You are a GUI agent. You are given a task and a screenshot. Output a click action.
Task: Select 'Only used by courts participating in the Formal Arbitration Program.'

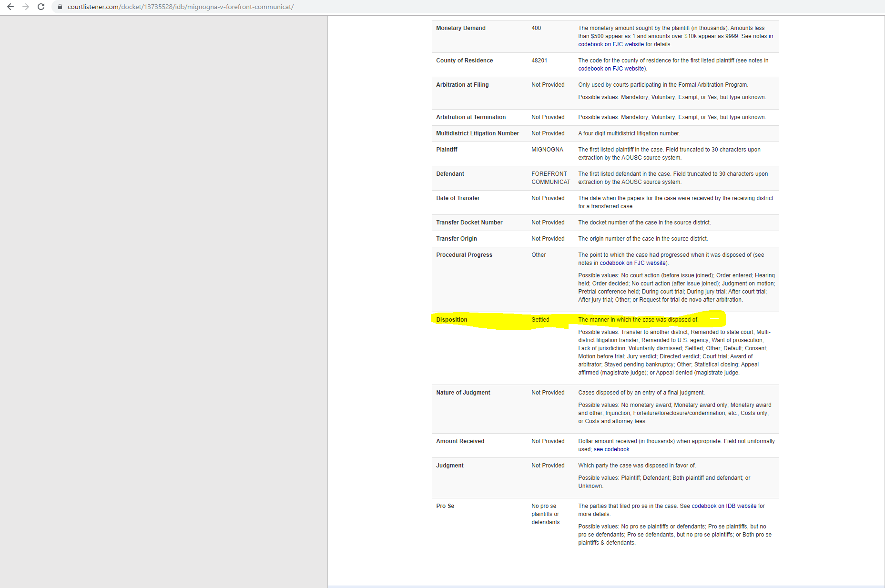(x=663, y=85)
